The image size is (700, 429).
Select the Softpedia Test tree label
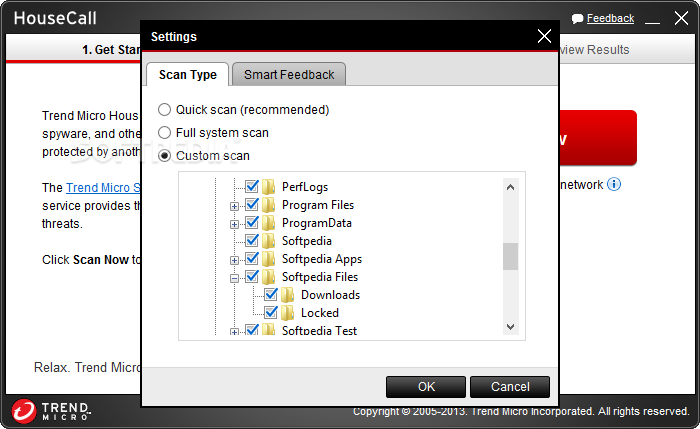319,330
